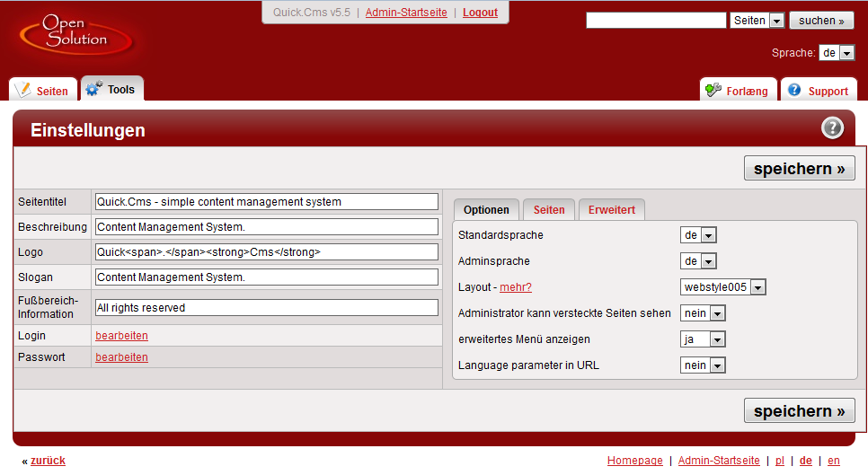Click the Beschreibung input field

[266, 226]
